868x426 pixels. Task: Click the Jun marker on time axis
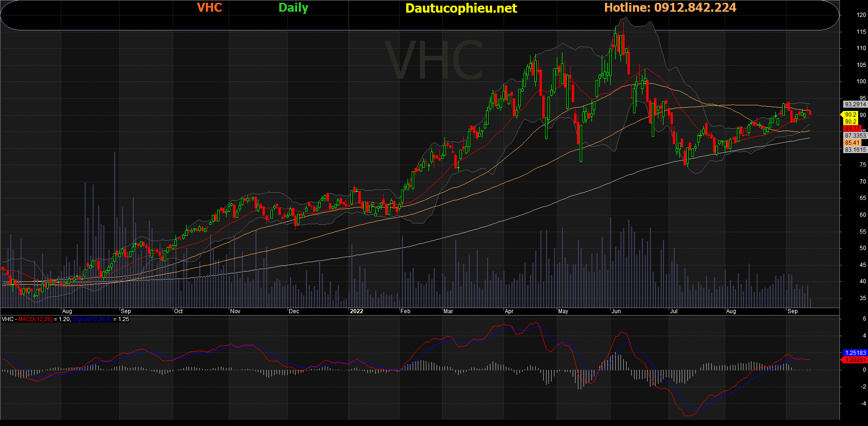click(616, 311)
